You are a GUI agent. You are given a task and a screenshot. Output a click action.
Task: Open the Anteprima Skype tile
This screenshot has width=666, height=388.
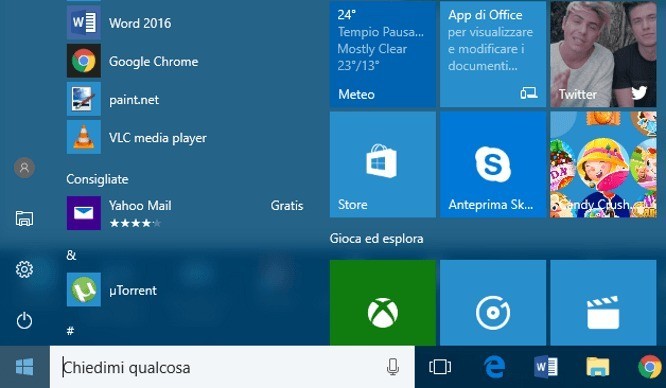click(x=493, y=164)
